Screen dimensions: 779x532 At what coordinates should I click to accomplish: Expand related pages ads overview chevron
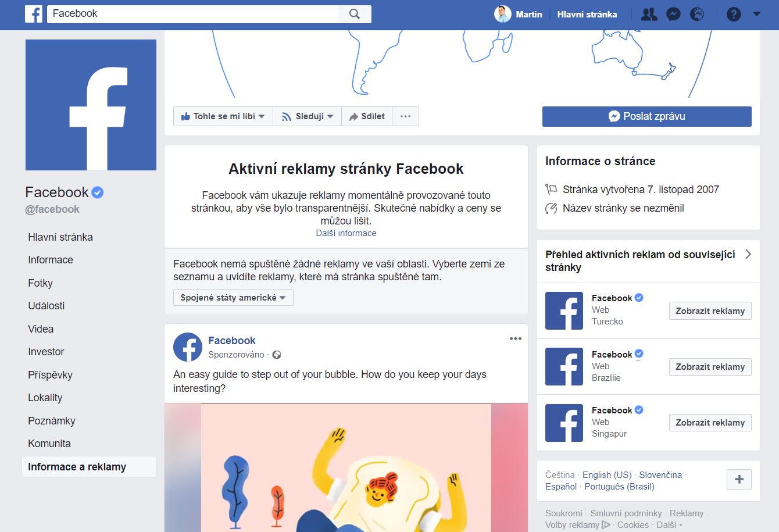748,254
